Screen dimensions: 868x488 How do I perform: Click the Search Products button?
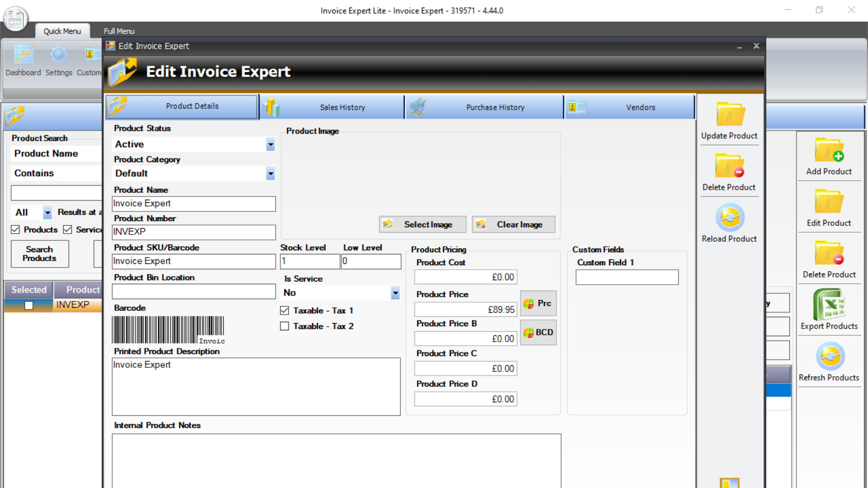click(40, 254)
